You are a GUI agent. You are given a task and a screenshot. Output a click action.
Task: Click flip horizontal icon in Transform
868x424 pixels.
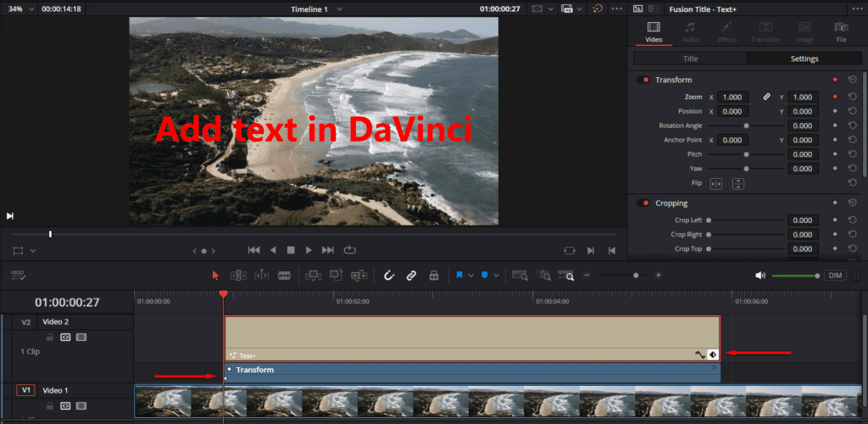716,183
